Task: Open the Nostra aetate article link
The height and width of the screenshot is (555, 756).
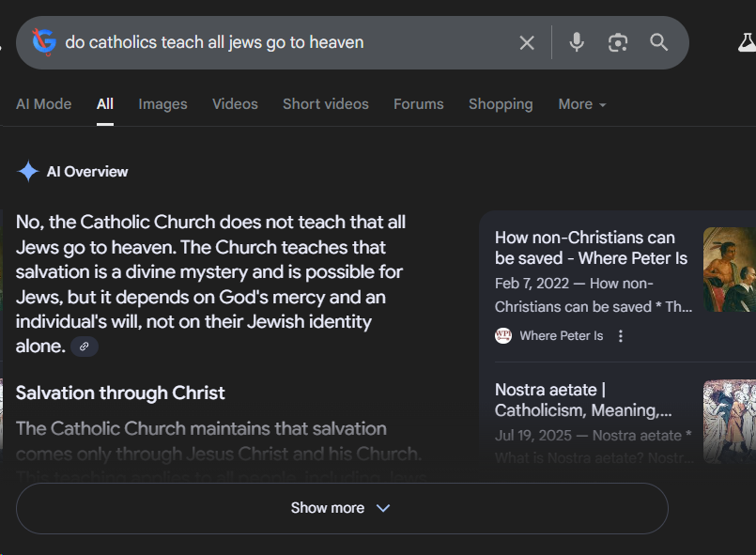Action: (583, 399)
